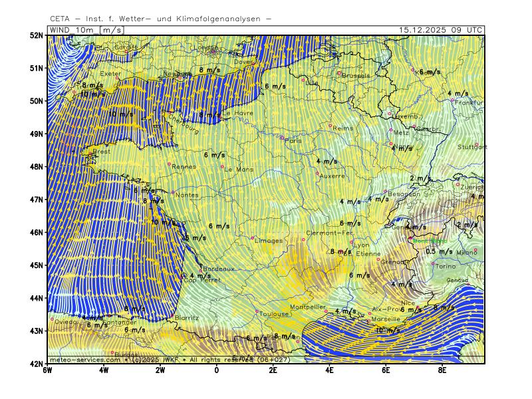Click the 10 m/s label near Marseille

click(388, 330)
